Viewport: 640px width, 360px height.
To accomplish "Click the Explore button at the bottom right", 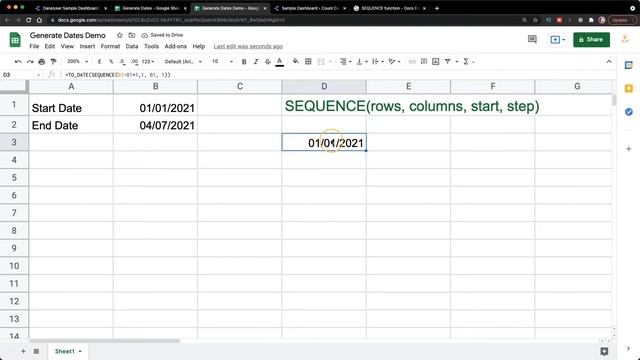I will [x=604, y=351].
